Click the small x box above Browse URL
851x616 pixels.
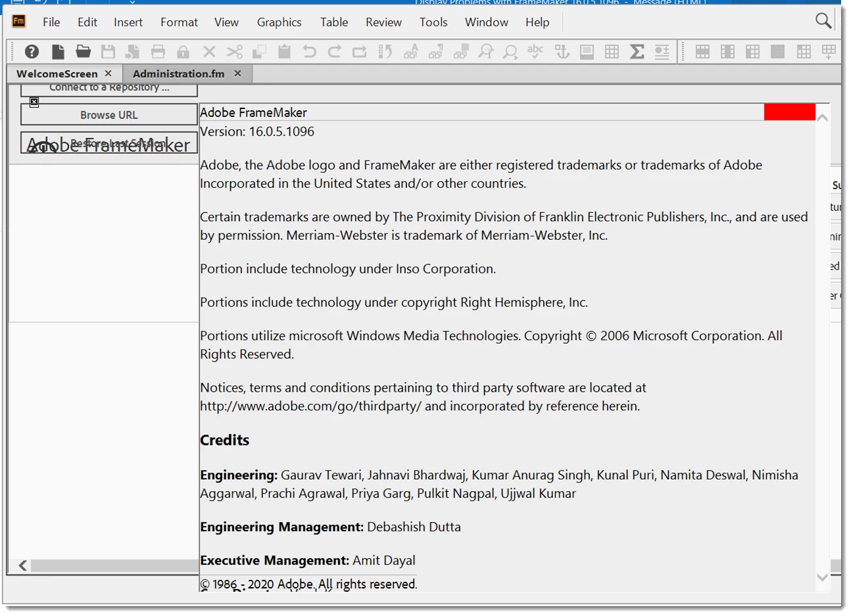click(x=34, y=102)
